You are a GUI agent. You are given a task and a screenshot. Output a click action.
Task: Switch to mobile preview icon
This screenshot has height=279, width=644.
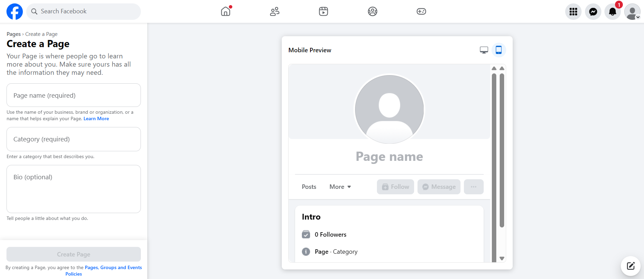pyautogui.click(x=499, y=50)
